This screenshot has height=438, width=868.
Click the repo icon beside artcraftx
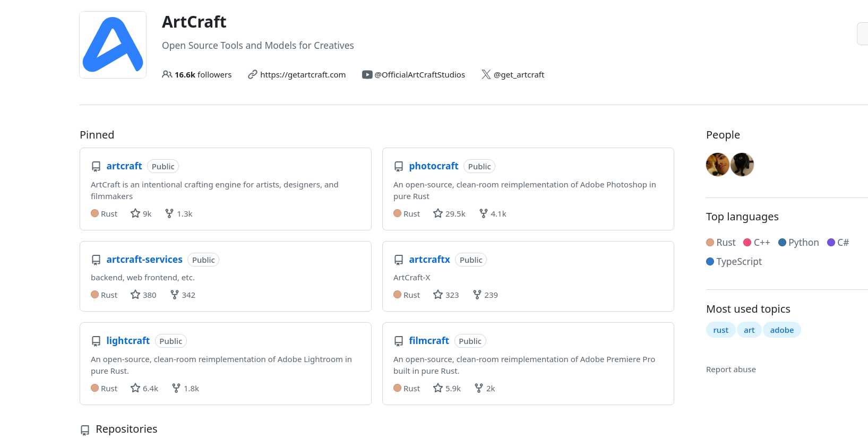click(399, 260)
